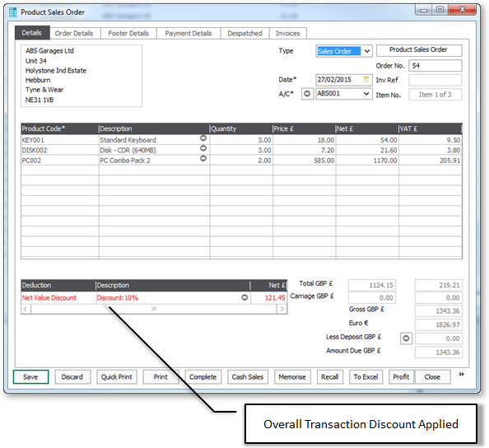The width and height of the screenshot is (489, 448).
Task: Click the deduction grid scrollbar thumb
Action: point(154,309)
